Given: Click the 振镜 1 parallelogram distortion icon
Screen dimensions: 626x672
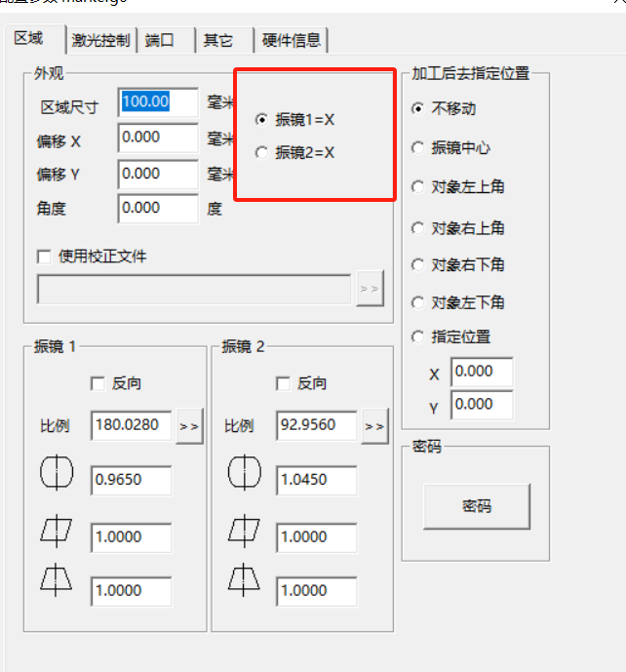Looking at the screenshot, I should pos(57,531).
